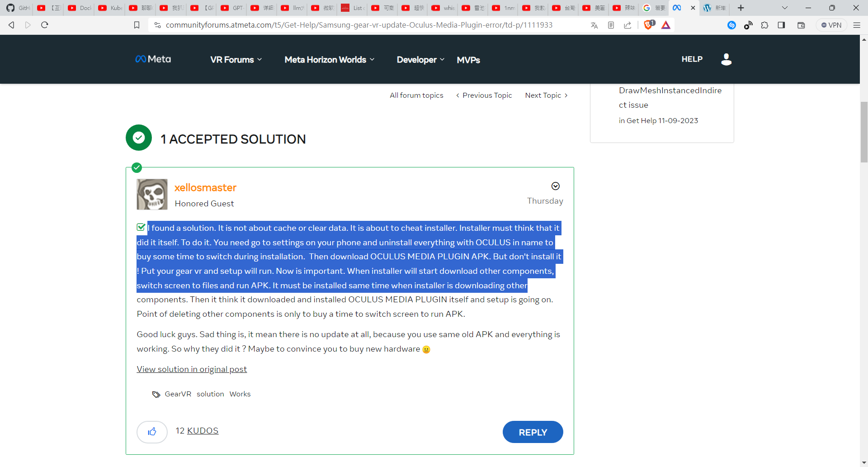Viewport: 868px width, 467px height.
Task: Switch to the WordPress tab
Action: pyautogui.click(x=714, y=8)
